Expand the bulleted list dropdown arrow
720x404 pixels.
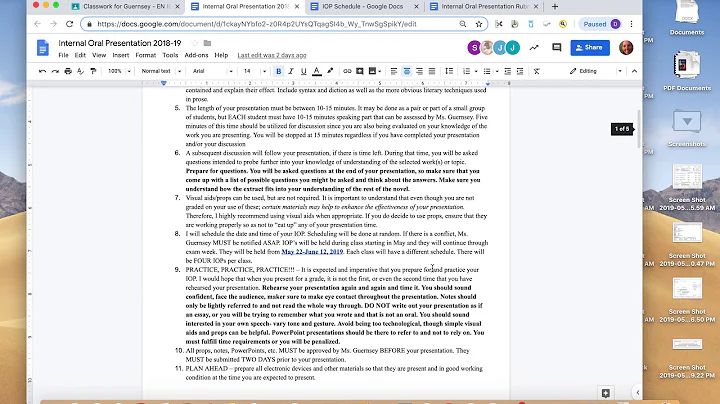tap(497, 71)
